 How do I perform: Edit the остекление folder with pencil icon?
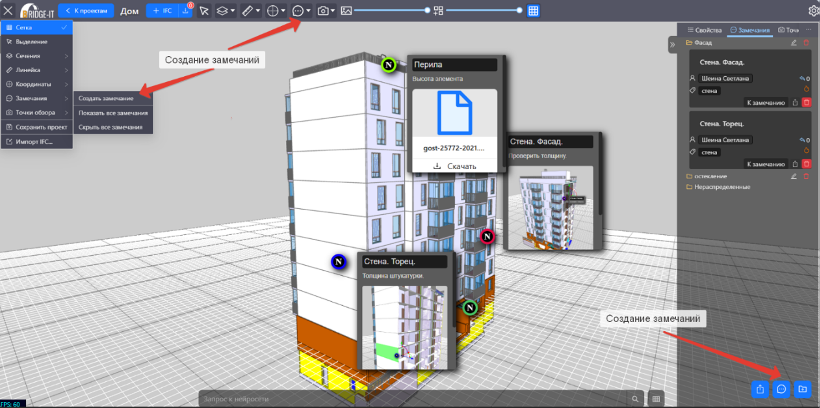794,176
